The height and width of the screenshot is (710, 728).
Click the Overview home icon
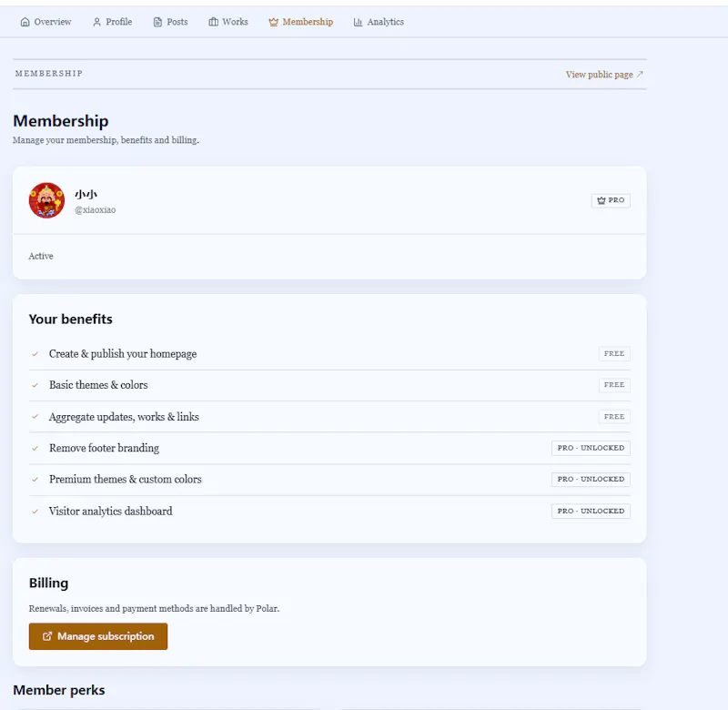click(x=25, y=22)
